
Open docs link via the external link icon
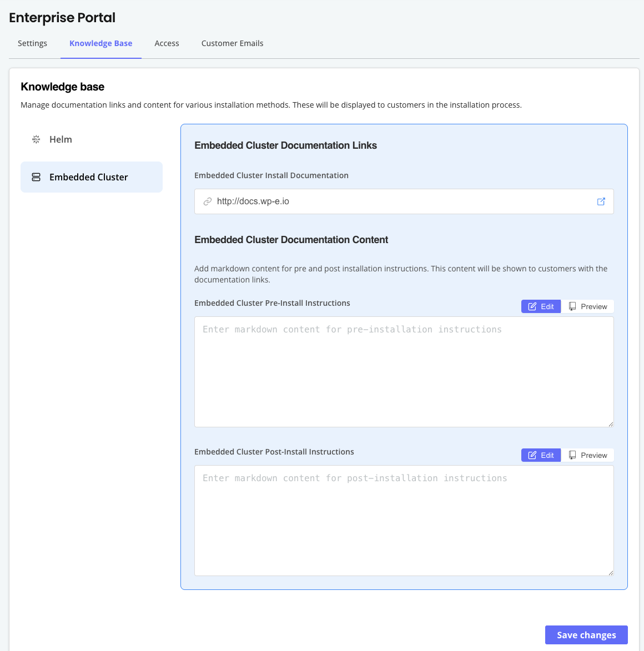601,201
